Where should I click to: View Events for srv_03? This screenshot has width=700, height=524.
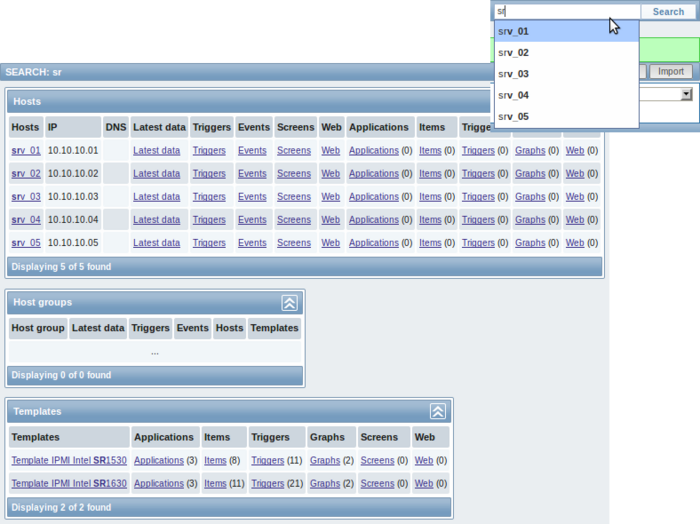coord(252,197)
